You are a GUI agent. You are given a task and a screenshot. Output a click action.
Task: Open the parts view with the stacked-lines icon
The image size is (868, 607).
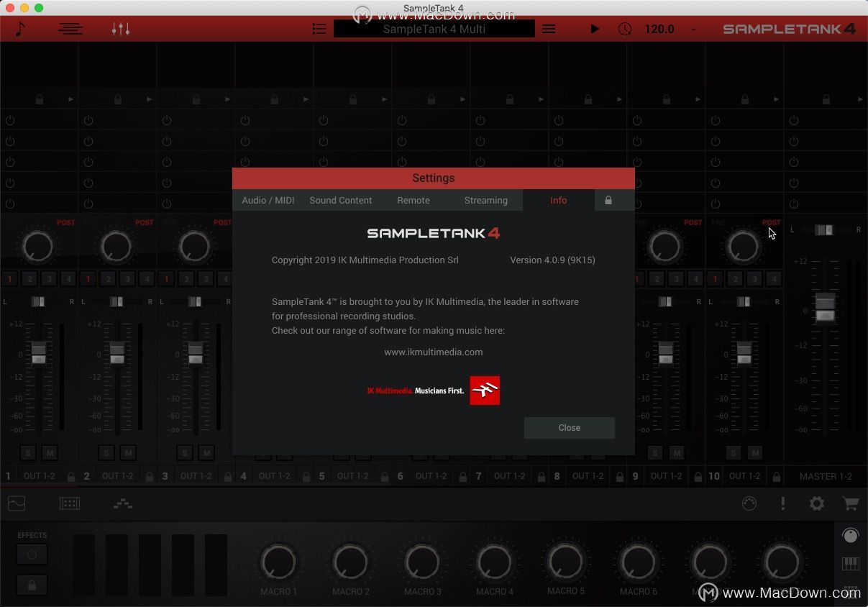[x=70, y=29]
